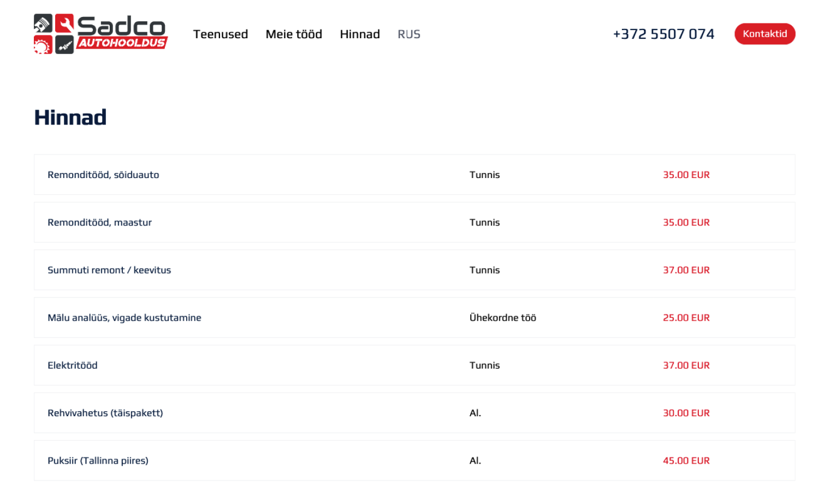
Task: Call the phone number +372 5507 074
Action: point(663,34)
